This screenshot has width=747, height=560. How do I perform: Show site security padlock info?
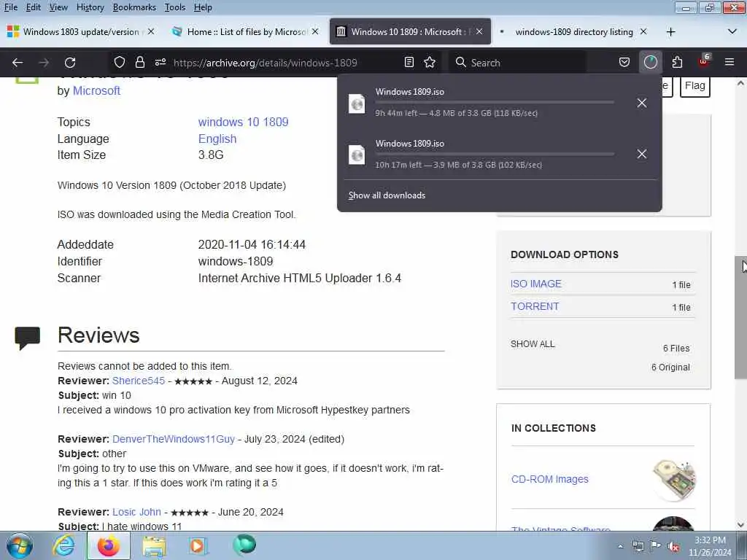click(x=139, y=63)
